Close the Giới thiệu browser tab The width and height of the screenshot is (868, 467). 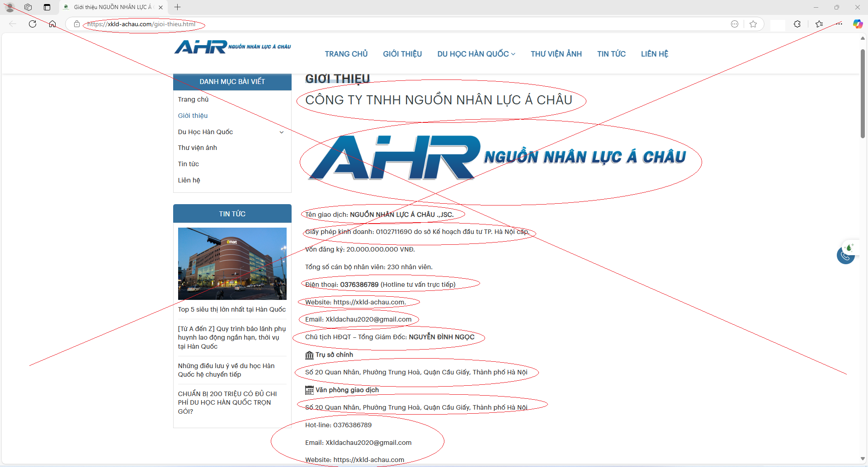click(x=160, y=7)
